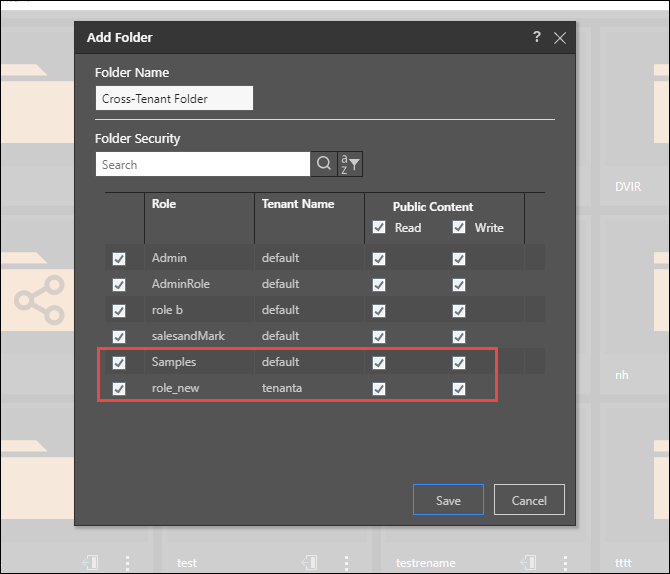Click the Tenant Name column header
The width and height of the screenshot is (670, 574).
[x=298, y=204]
